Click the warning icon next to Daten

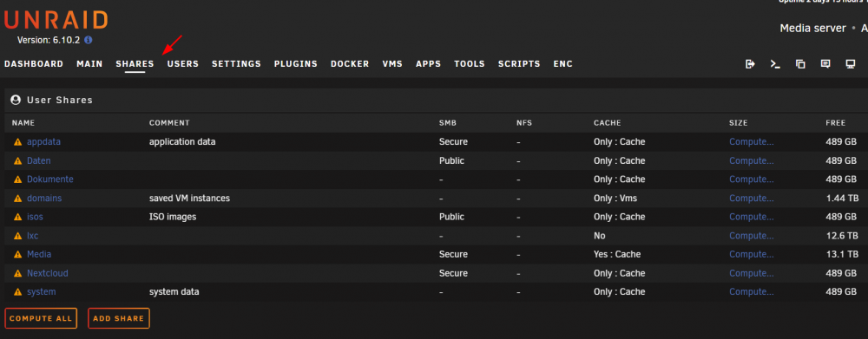tap(17, 161)
